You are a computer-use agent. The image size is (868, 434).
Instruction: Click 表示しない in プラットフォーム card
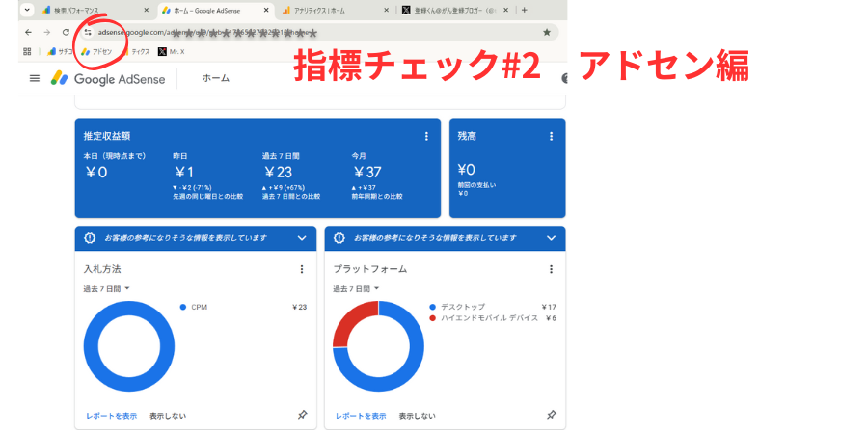[x=417, y=416]
